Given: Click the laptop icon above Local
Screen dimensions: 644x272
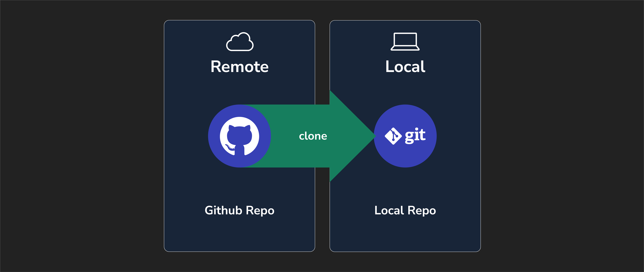Looking at the screenshot, I should click(x=405, y=42).
